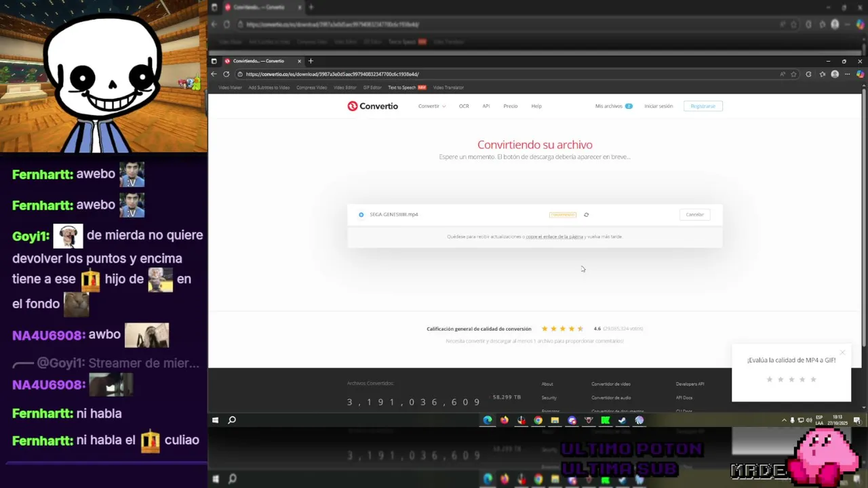
Task: Open a new browser tab with the plus button
Action: [311, 61]
